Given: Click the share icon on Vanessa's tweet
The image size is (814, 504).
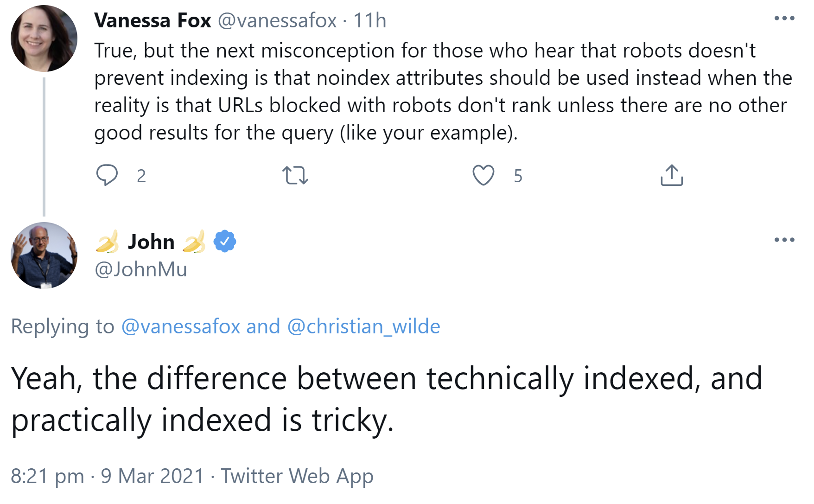Looking at the screenshot, I should pos(672,175).
